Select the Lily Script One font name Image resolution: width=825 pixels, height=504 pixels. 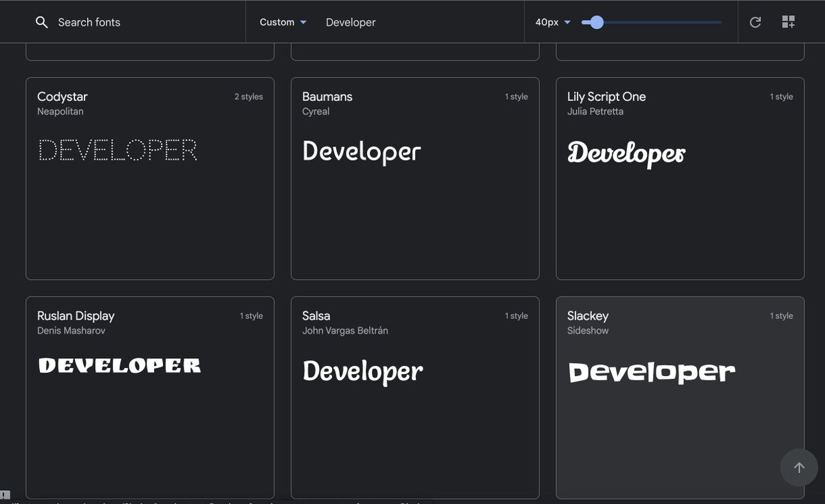[606, 96]
